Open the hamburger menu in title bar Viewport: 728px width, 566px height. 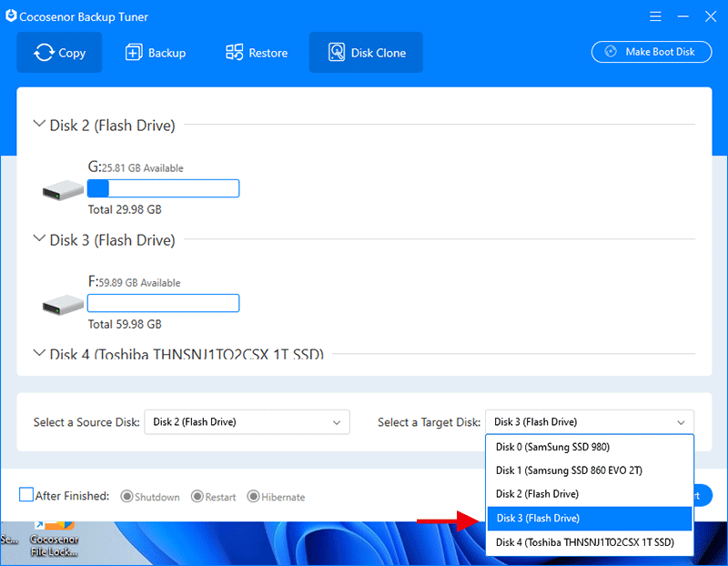tap(655, 16)
